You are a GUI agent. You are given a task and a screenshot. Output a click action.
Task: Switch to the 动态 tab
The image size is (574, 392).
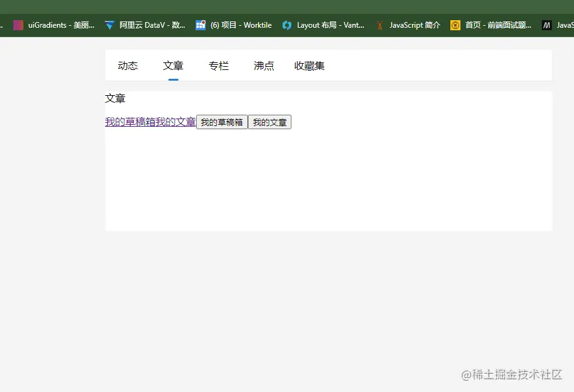click(128, 65)
